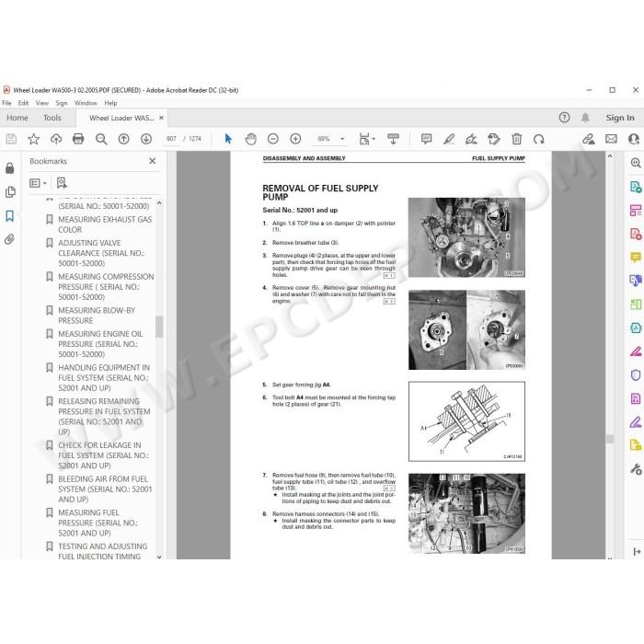Go to previous page arrow
The image size is (644, 644).
click(123, 139)
